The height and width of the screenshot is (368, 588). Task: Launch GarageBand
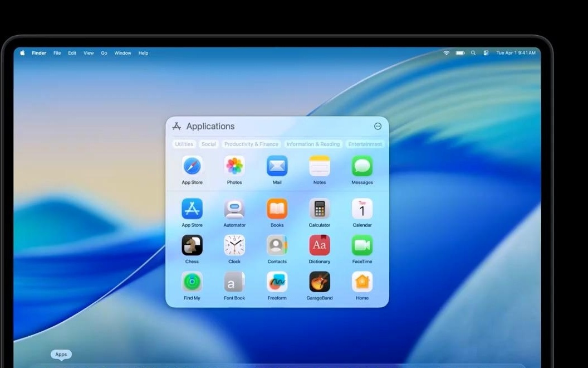pos(320,282)
